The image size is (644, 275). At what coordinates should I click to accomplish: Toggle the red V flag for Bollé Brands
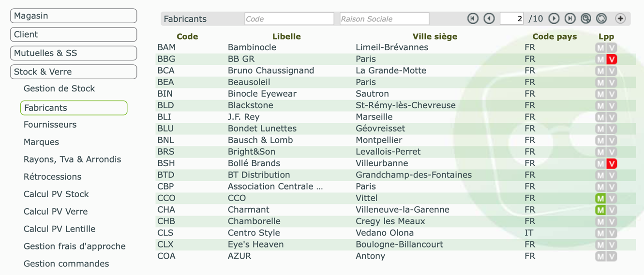pos(612,164)
